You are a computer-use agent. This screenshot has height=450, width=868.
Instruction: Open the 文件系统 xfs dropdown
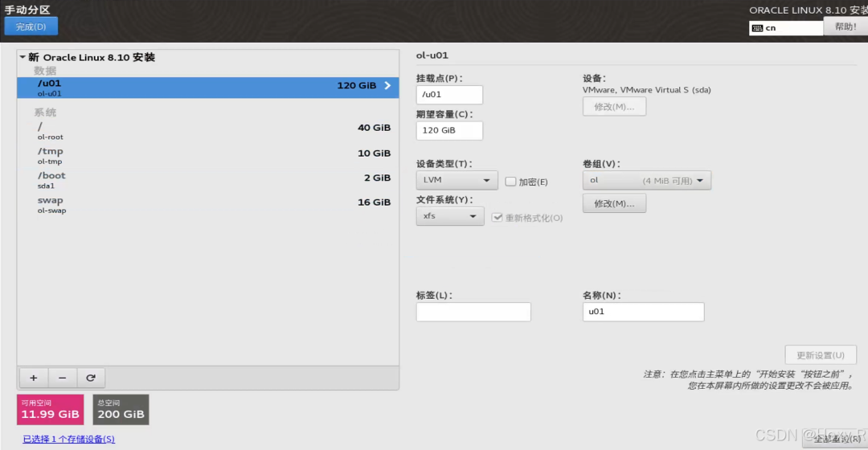click(450, 216)
